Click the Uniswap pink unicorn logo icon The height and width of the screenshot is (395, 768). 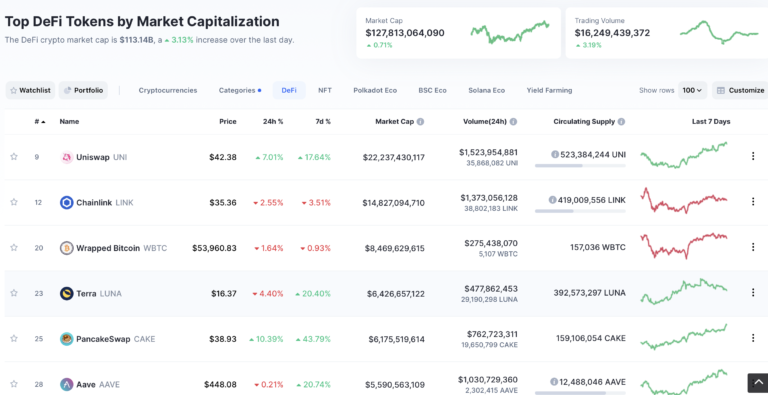point(67,157)
